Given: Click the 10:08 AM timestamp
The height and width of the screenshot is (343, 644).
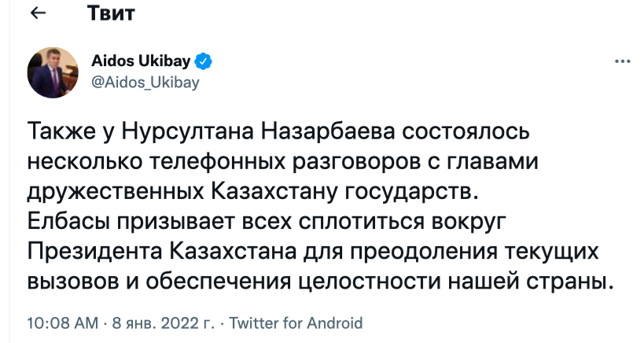Looking at the screenshot, I should (x=63, y=323).
